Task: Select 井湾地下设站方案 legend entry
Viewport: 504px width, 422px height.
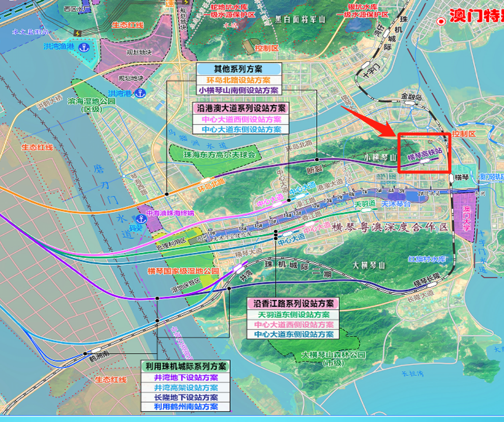Action: 186,378
